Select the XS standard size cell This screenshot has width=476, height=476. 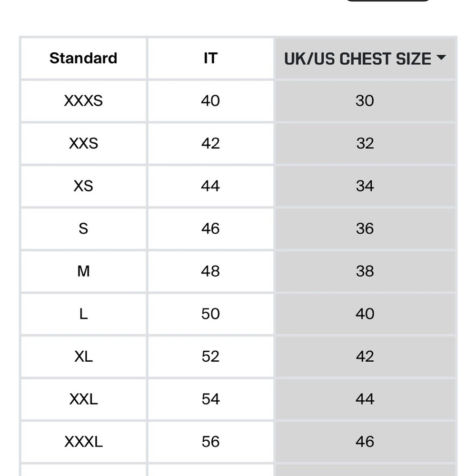tap(83, 186)
